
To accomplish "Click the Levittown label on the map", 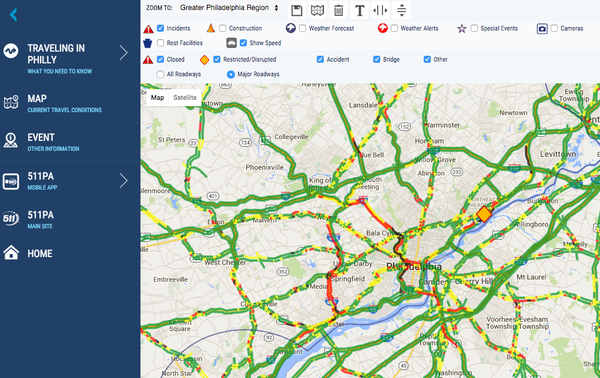I will pyautogui.click(x=558, y=154).
